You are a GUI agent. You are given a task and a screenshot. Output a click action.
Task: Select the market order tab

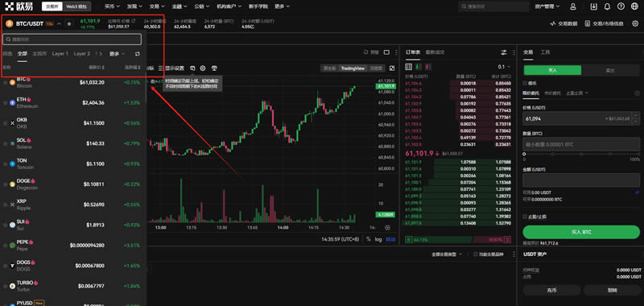point(552,93)
